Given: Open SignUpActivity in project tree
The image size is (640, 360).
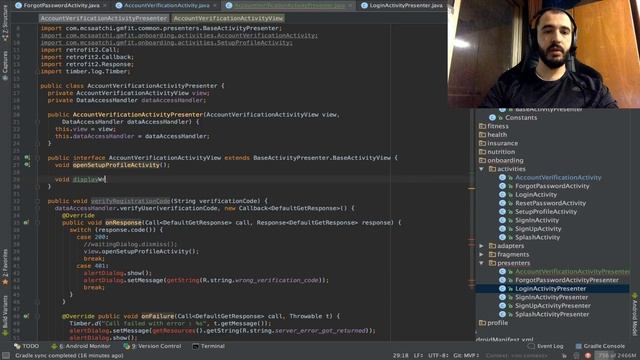Looking at the screenshot, I should point(538,229).
